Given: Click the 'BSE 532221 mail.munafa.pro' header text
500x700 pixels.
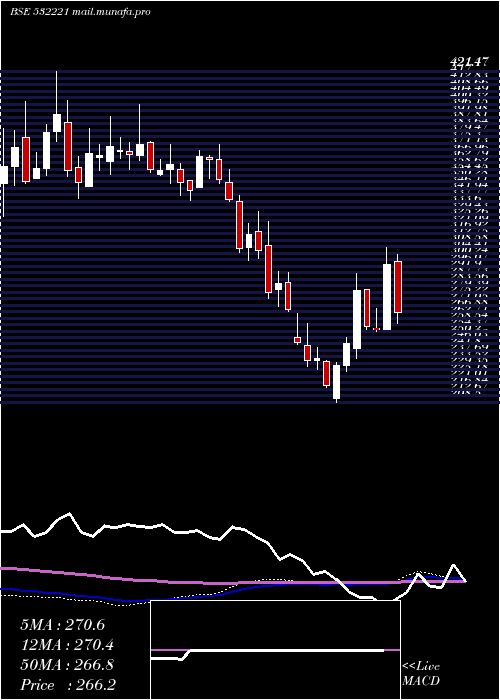Looking at the screenshot, I should [80, 12].
